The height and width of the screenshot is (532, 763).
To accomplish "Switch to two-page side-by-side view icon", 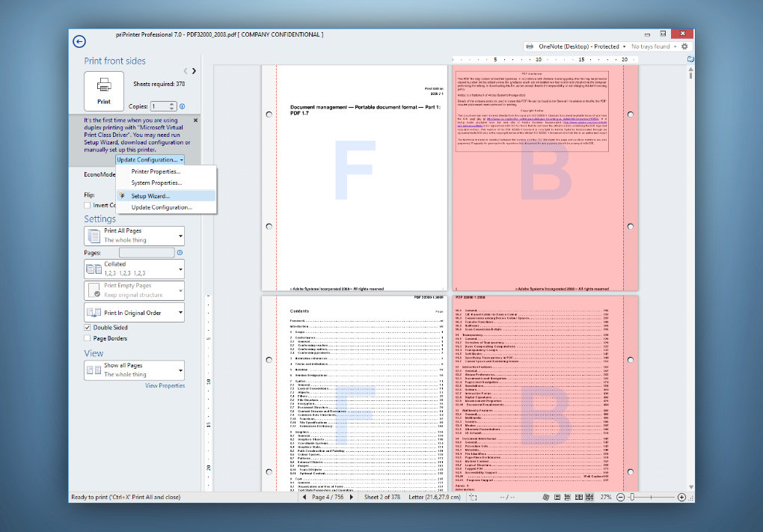I will click(x=578, y=497).
